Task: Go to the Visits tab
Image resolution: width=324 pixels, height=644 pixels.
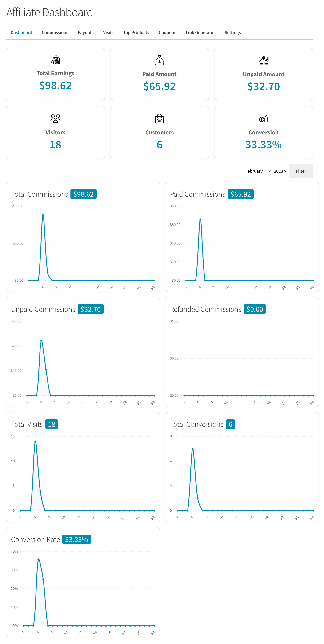Action: coord(108,32)
